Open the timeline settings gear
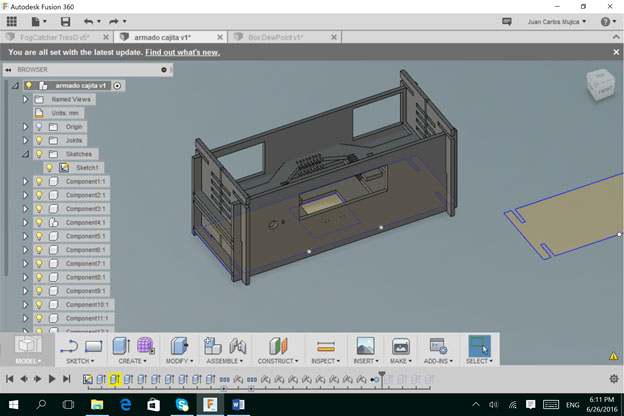The image size is (624, 416). point(614,379)
